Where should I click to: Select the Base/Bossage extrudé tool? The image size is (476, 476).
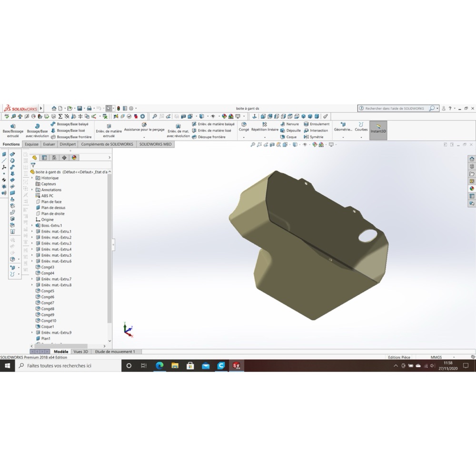coord(13,130)
